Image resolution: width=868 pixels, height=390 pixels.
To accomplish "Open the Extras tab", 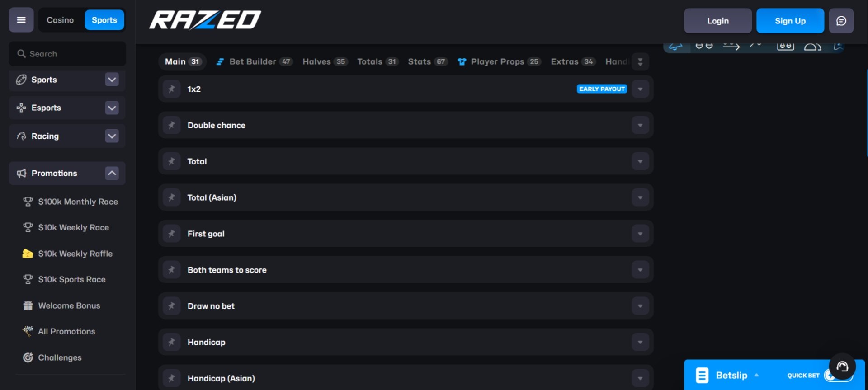I will (x=573, y=61).
